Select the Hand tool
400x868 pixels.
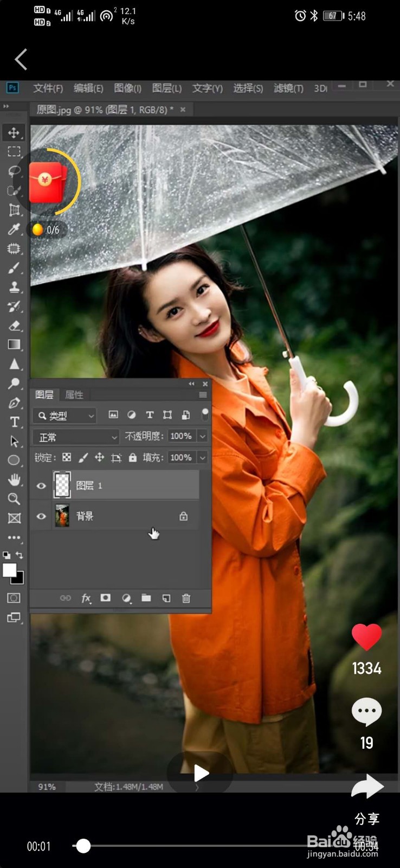tap(14, 480)
